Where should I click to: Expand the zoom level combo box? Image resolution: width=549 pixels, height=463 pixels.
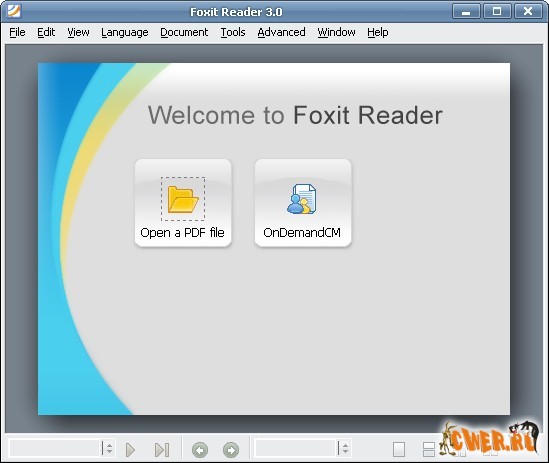coord(345,448)
